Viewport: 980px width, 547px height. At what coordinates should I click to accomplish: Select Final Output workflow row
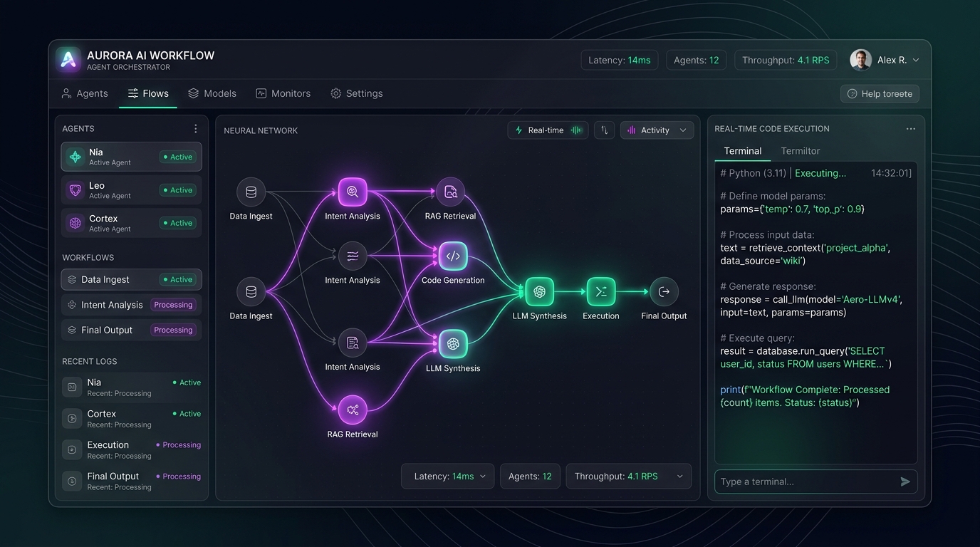(x=131, y=330)
